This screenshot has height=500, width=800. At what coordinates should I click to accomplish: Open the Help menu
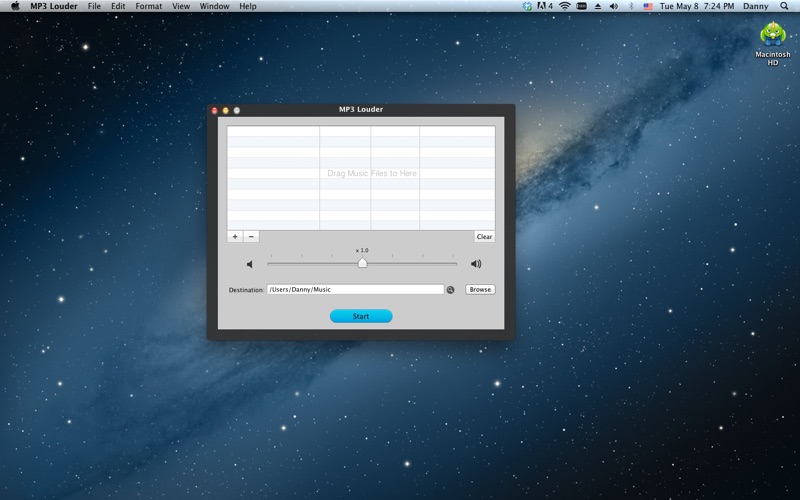(248, 6)
